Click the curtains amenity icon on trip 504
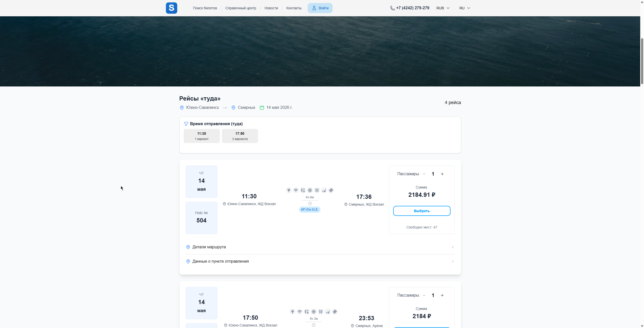The image size is (644, 328). coord(317,190)
